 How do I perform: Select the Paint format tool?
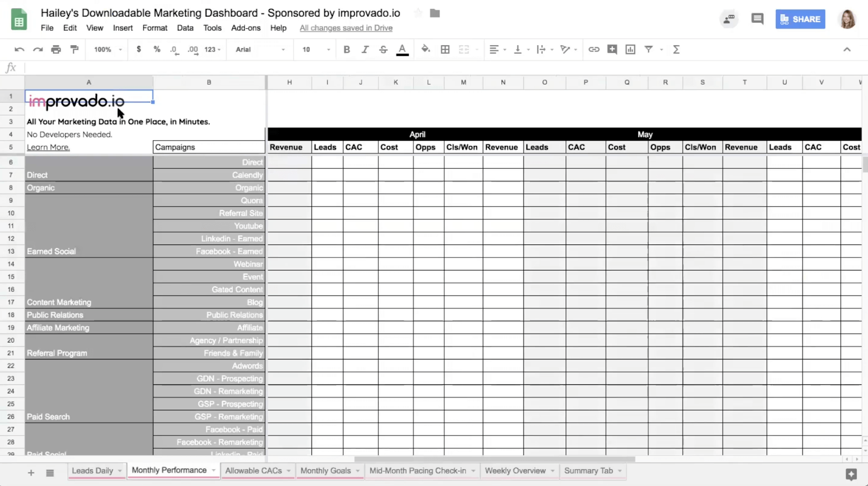click(74, 49)
